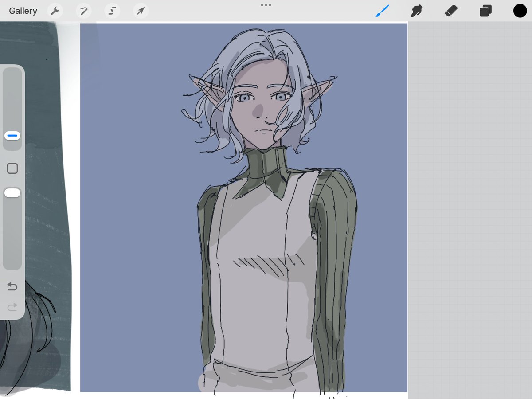This screenshot has height=399, width=532.
Task: Open the Actions wrench menu
Action: (55, 11)
